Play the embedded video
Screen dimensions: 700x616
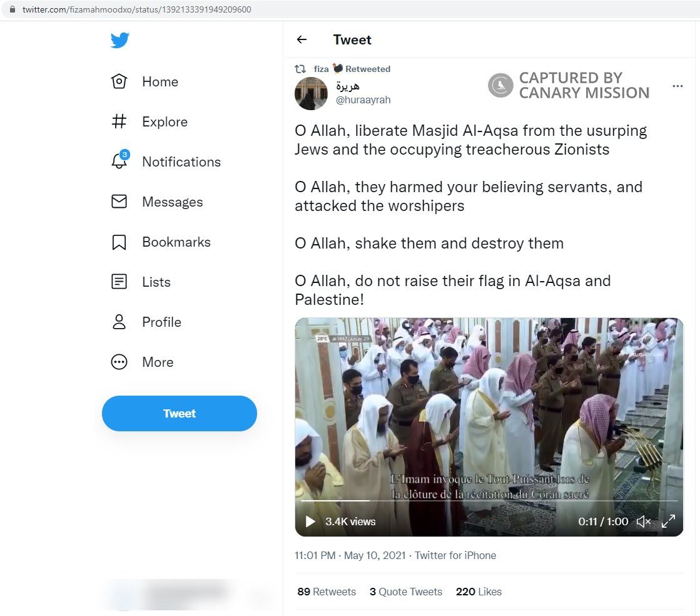[x=310, y=521]
